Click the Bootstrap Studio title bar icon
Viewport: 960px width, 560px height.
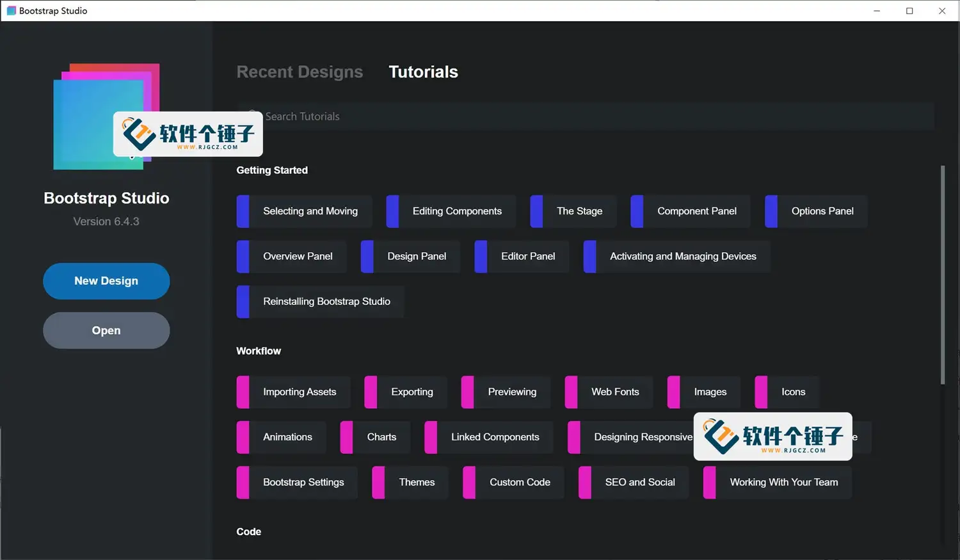point(11,11)
